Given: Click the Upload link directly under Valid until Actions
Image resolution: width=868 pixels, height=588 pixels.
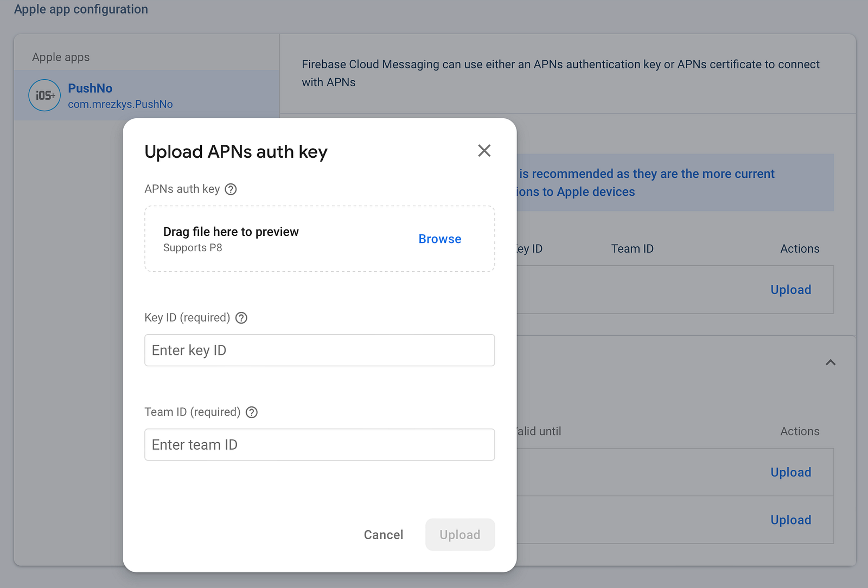Looking at the screenshot, I should [x=791, y=472].
